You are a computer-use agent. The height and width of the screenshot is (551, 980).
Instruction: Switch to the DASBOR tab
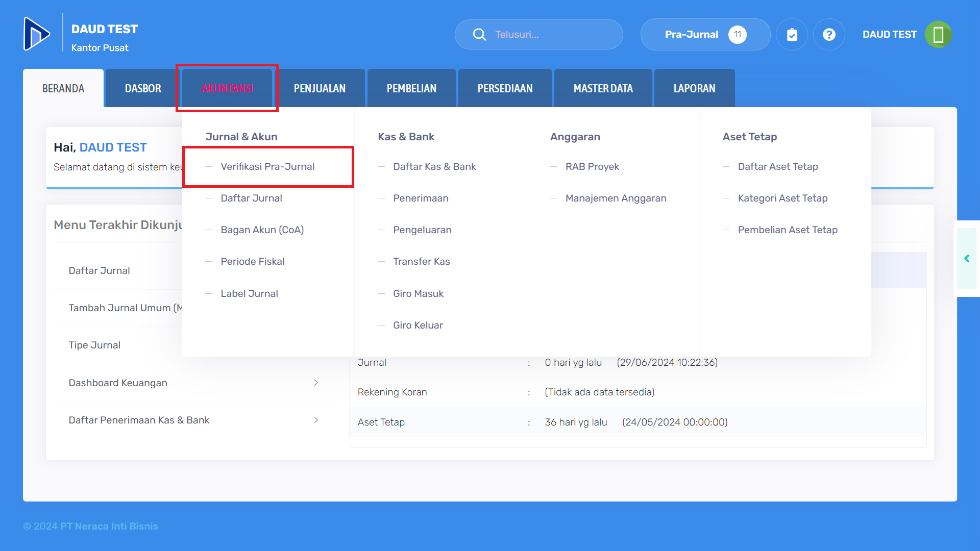click(143, 88)
